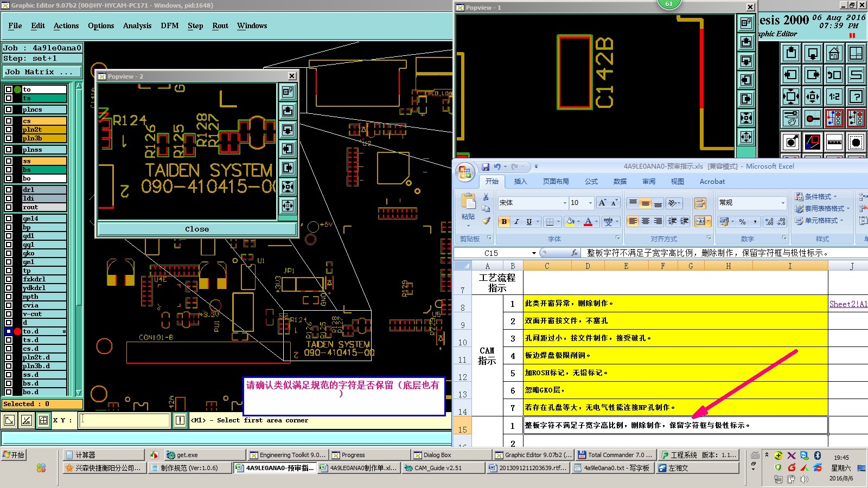
Task: Toggle the checkbox for layer v-cut
Action: [9, 314]
